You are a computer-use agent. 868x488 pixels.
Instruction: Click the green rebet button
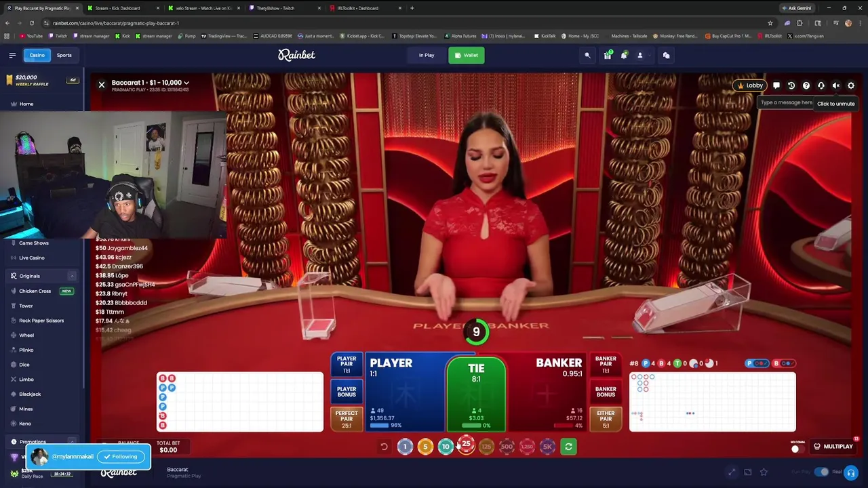[568, 447]
